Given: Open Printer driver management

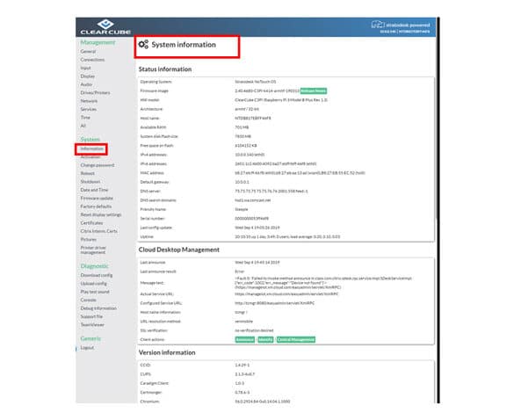Looking at the screenshot, I should pos(93,250).
